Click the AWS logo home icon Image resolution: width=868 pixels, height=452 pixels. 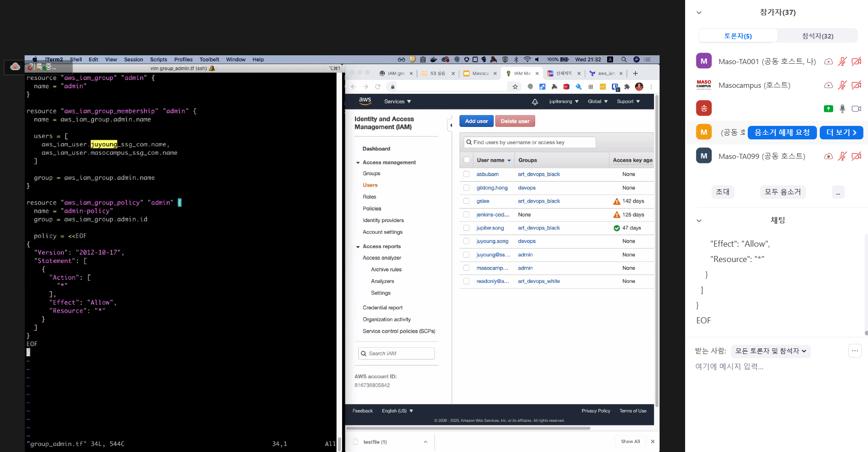click(x=365, y=101)
